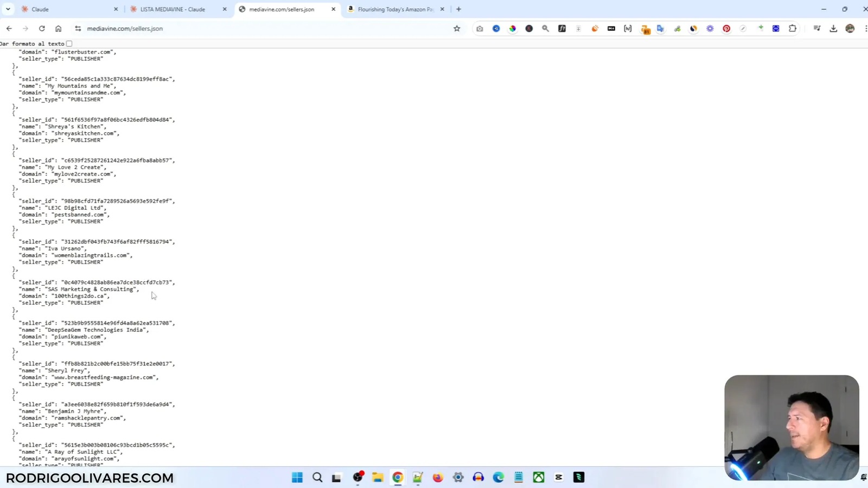Open the Extensions puzzle piece menu
Image resolution: width=868 pixels, height=488 pixels.
pyautogui.click(x=793, y=29)
